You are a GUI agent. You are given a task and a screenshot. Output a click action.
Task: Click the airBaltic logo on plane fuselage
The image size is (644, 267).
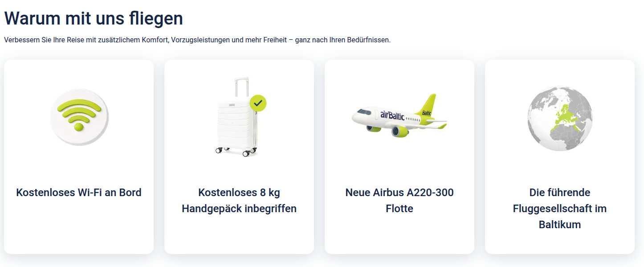coord(392,115)
